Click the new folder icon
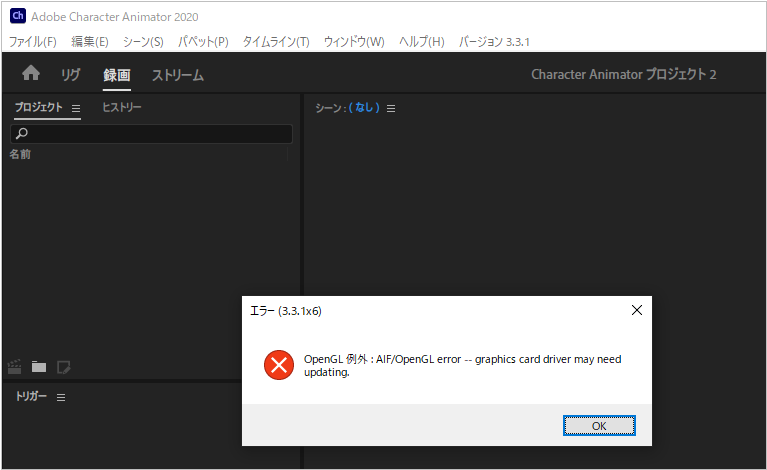The image size is (767, 470). [x=39, y=367]
